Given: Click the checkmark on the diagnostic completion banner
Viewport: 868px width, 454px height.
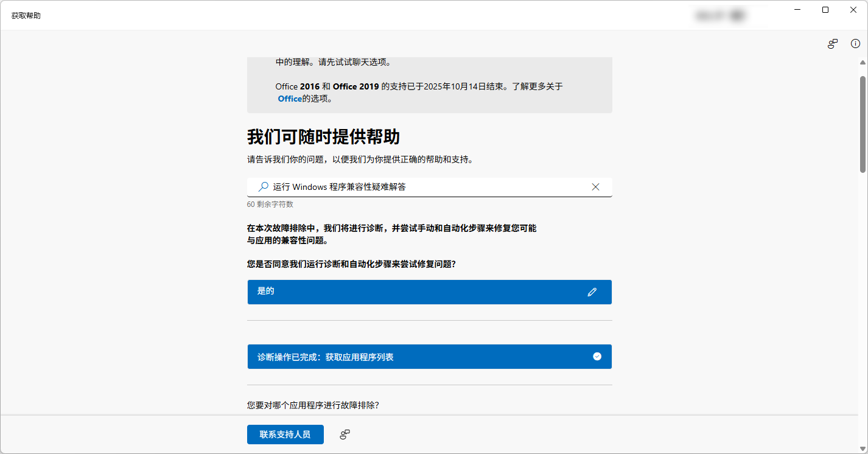Looking at the screenshot, I should coord(597,357).
